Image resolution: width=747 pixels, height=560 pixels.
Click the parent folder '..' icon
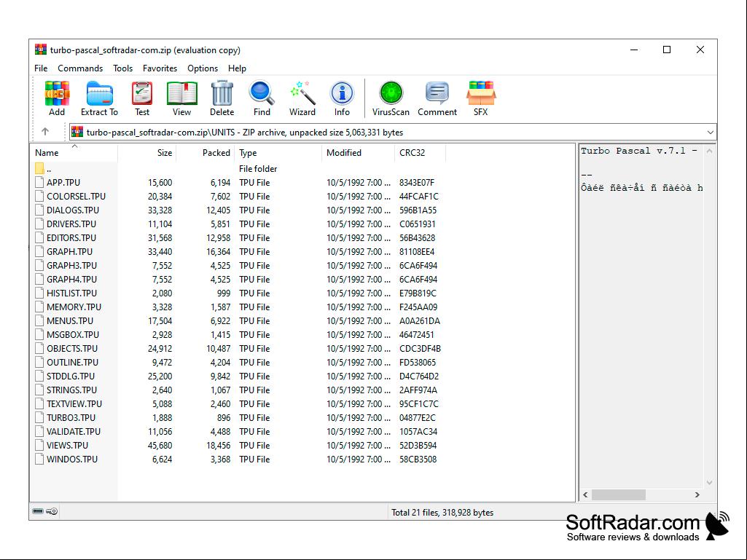click(x=39, y=168)
